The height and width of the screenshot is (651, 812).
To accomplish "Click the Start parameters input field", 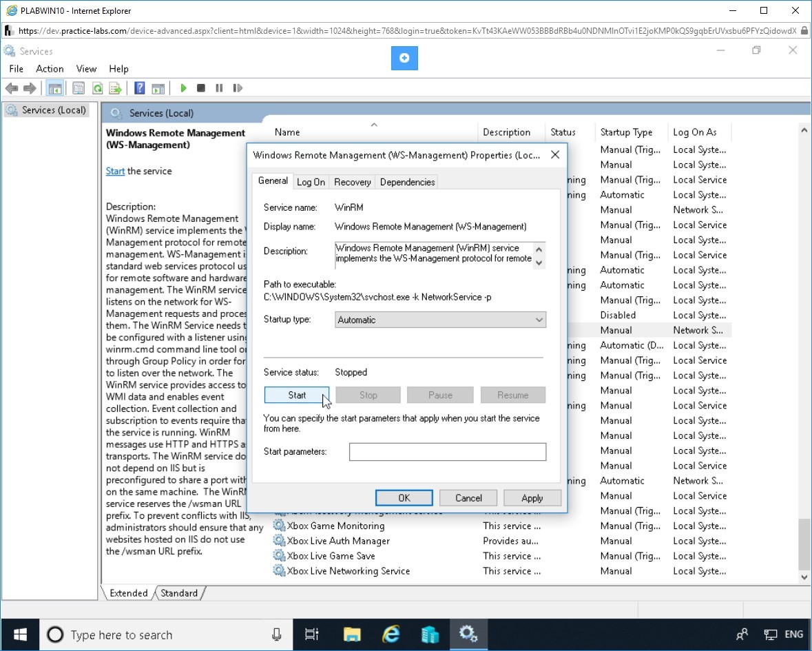I will pyautogui.click(x=448, y=452).
